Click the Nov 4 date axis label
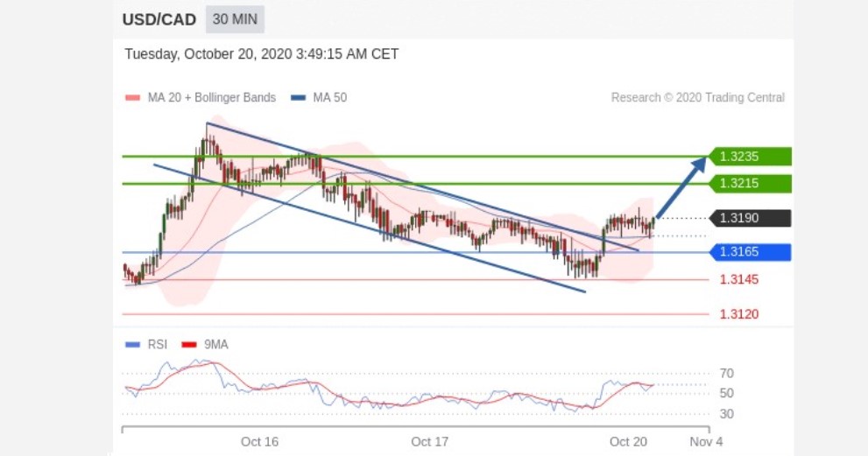 706,442
